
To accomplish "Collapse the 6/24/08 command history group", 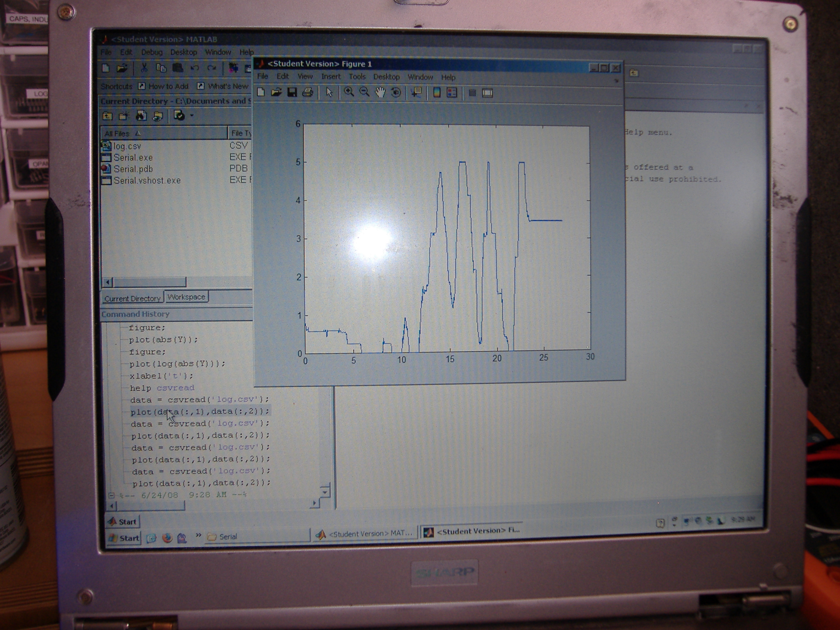I will pyautogui.click(x=111, y=495).
